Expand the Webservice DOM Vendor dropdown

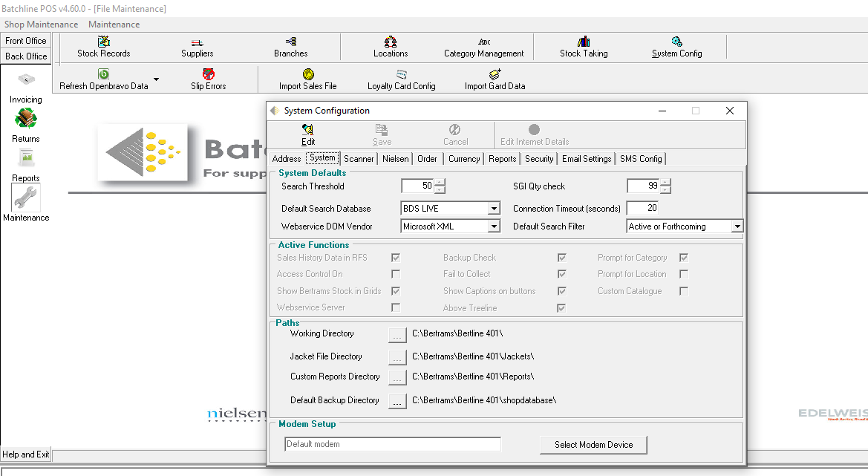point(494,226)
